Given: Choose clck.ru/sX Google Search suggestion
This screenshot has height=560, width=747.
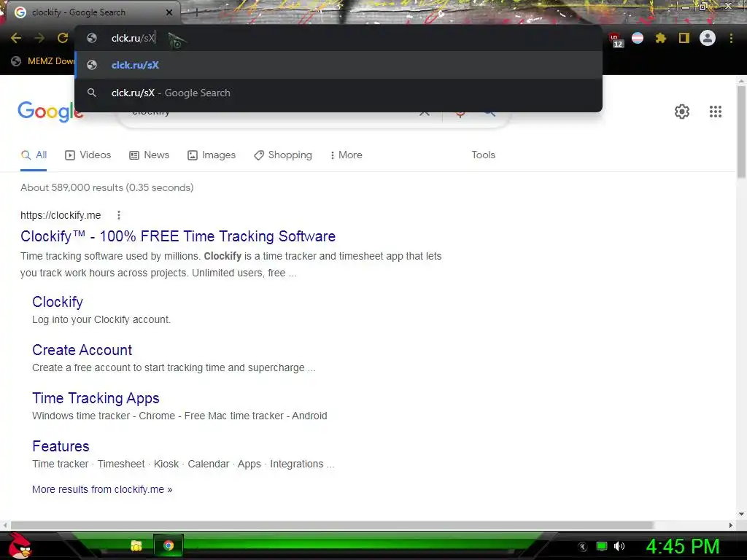Looking at the screenshot, I should [x=338, y=93].
